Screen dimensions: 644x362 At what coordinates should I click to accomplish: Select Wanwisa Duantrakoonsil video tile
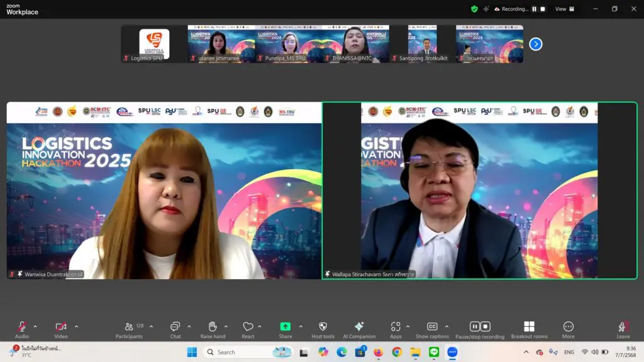click(164, 190)
